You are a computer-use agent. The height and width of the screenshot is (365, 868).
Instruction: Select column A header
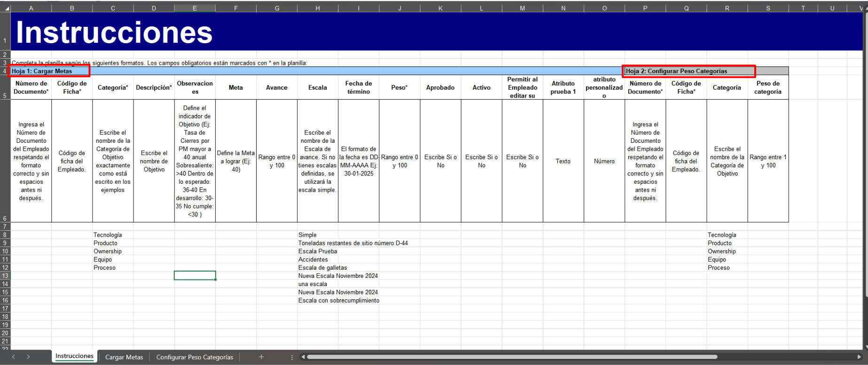click(31, 8)
